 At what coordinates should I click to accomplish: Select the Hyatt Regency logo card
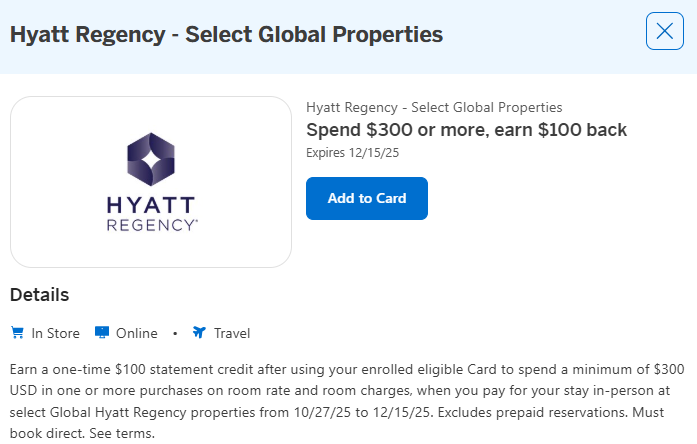(x=151, y=182)
